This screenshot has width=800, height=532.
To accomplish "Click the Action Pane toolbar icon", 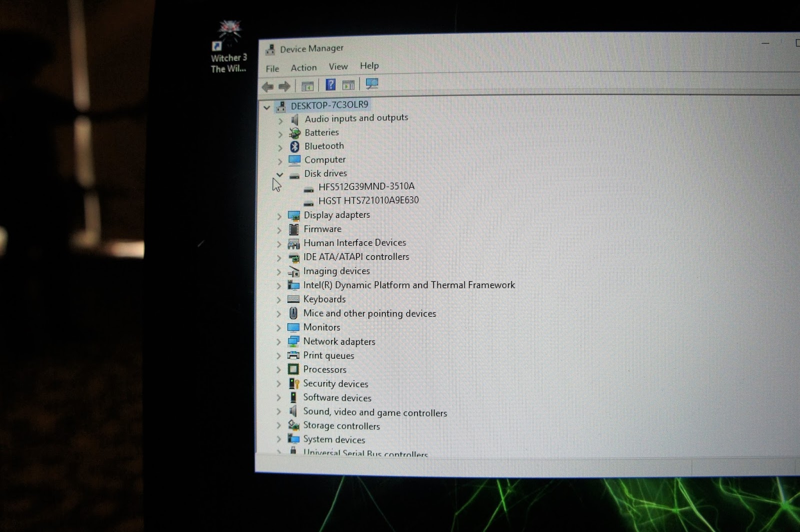I will pyautogui.click(x=348, y=85).
